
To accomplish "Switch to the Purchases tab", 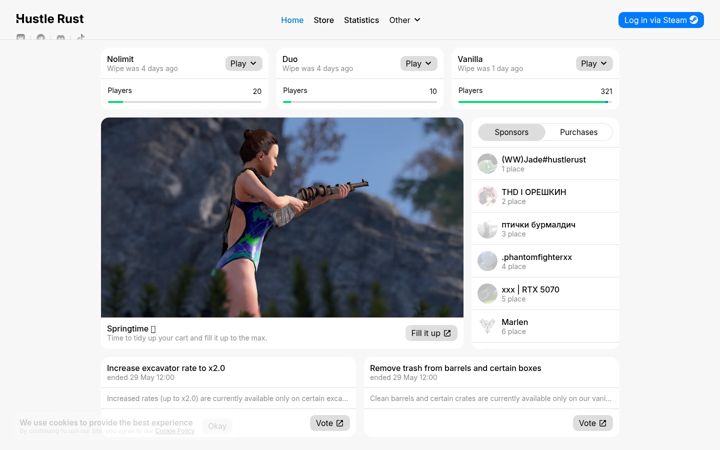I will (579, 132).
